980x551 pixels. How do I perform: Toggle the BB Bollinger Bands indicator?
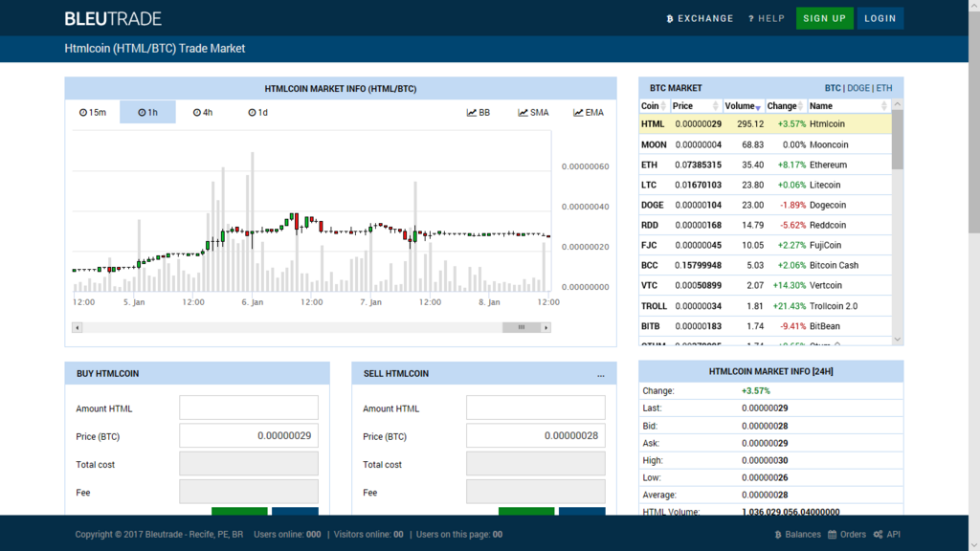479,113
